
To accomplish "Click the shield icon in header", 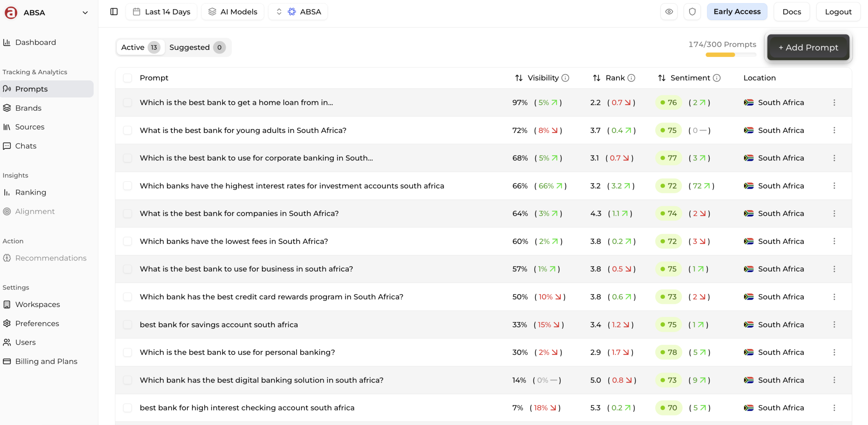I will 692,12.
